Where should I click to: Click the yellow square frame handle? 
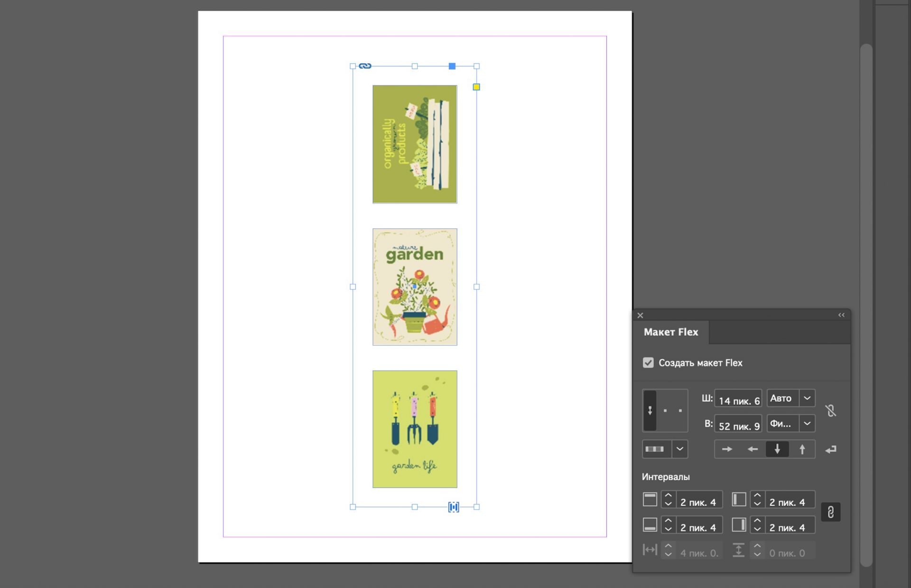(x=476, y=87)
